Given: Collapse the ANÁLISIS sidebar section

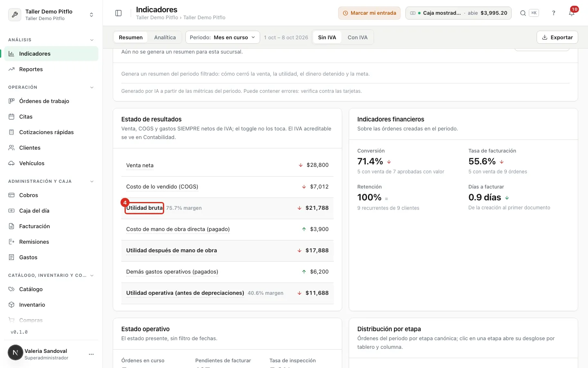Looking at the screenshot, I should 92,40.
